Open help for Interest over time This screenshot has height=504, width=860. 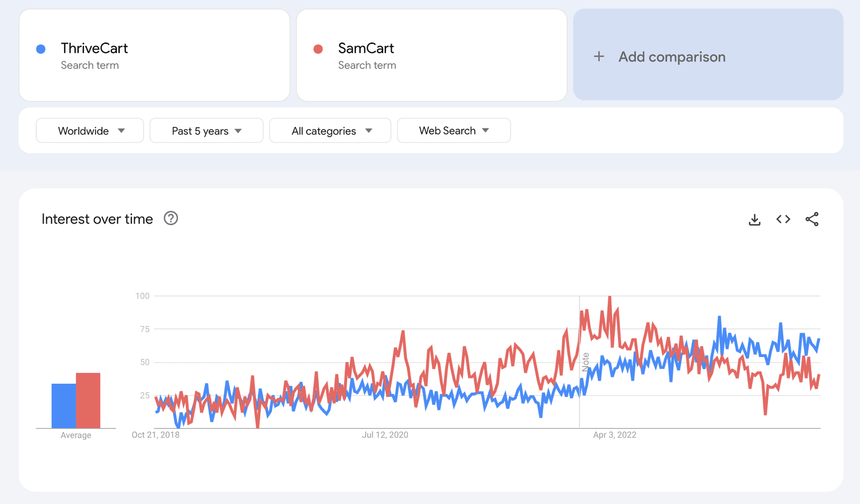click(x=171, y=218)
